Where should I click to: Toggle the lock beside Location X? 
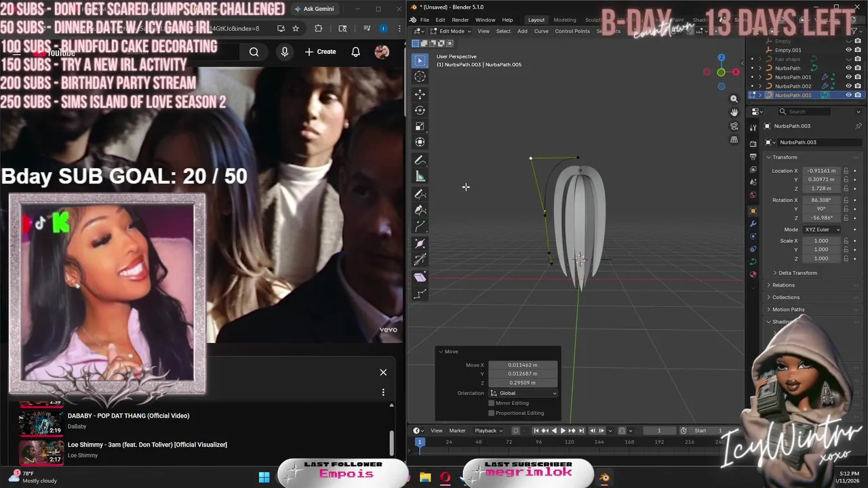click(846, 171)
